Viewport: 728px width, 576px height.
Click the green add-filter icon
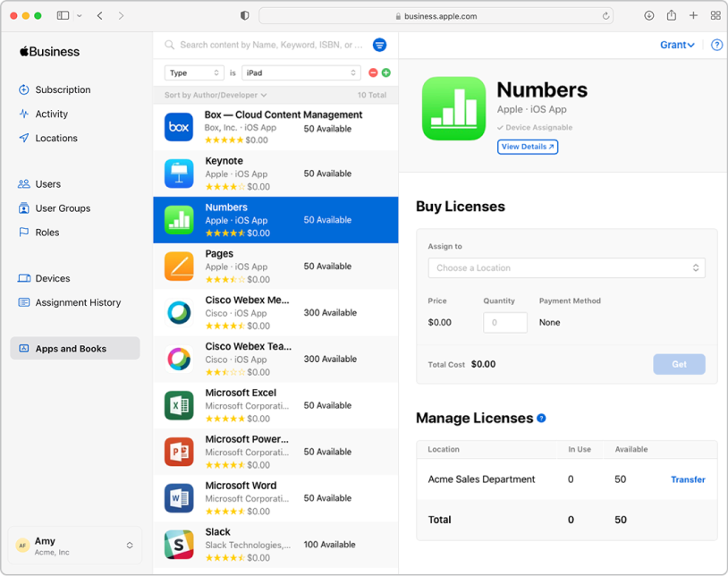coord(385,72)
